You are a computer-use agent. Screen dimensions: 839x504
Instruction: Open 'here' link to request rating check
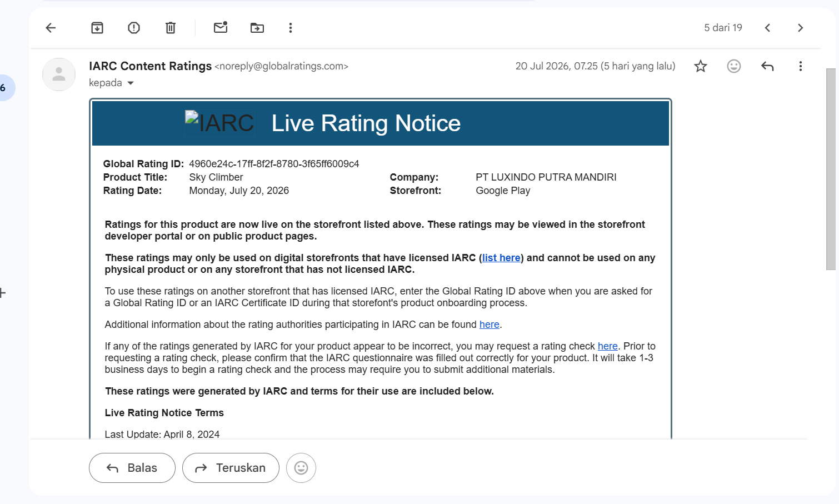(608, 346)
